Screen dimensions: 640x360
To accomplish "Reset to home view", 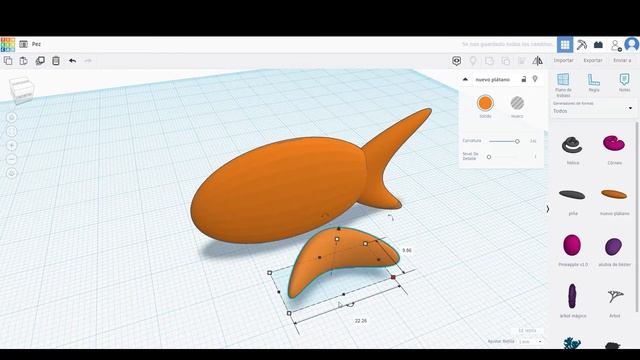I will coord(12,118).
